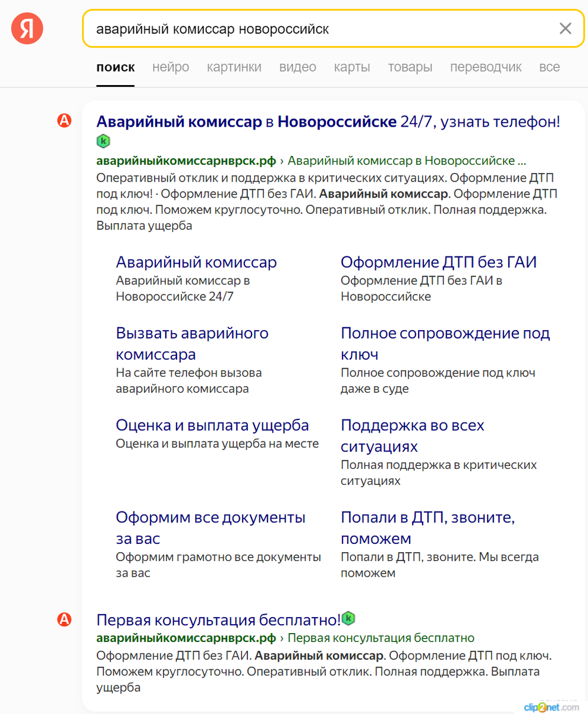The width and height of the screenshot is (588, 714).
Task: Open the sitelink 'Оформим все документы за вас'
Action: [210, 528]
